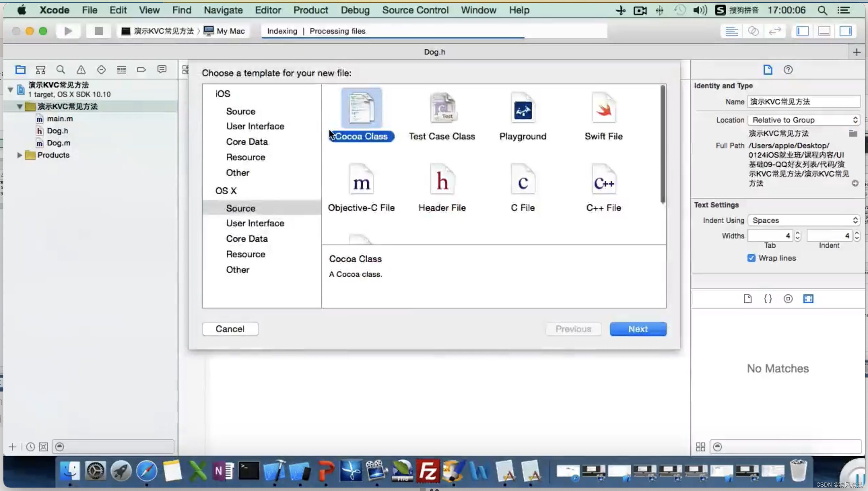Expand the 演示KVC常见方法 project tree

click(11, 88)
